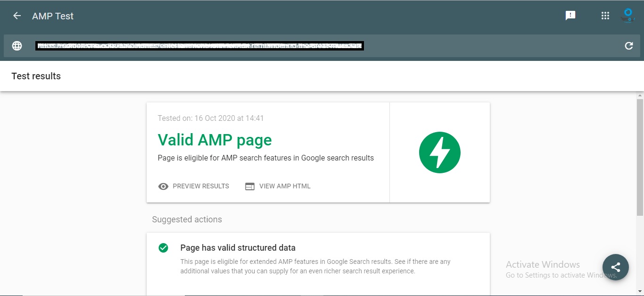
Task: Click the tested URL input field
Action: click(322, 46)
